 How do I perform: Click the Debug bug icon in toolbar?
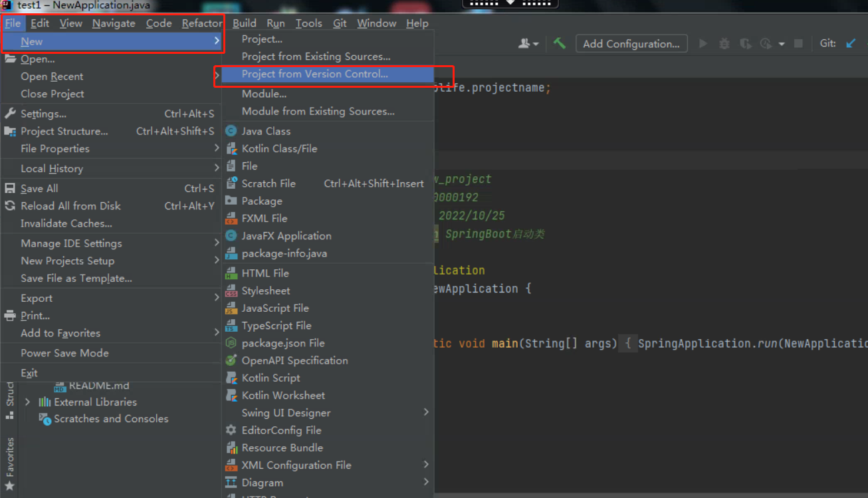[724, 44]
